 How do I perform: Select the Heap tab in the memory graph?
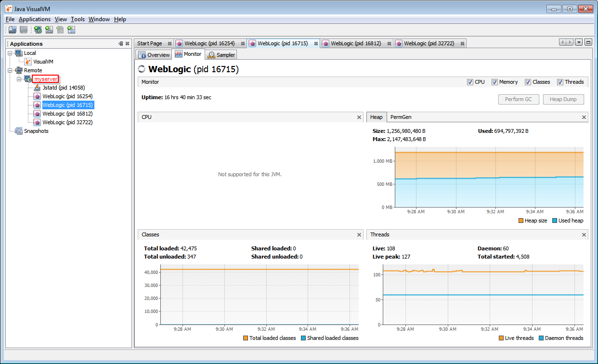(377, 117)
